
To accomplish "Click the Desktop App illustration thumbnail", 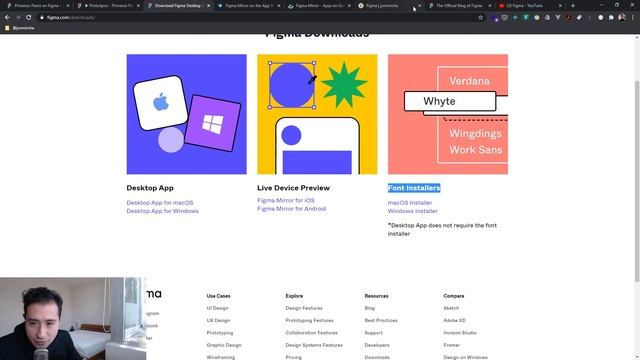I will [187, 114].
